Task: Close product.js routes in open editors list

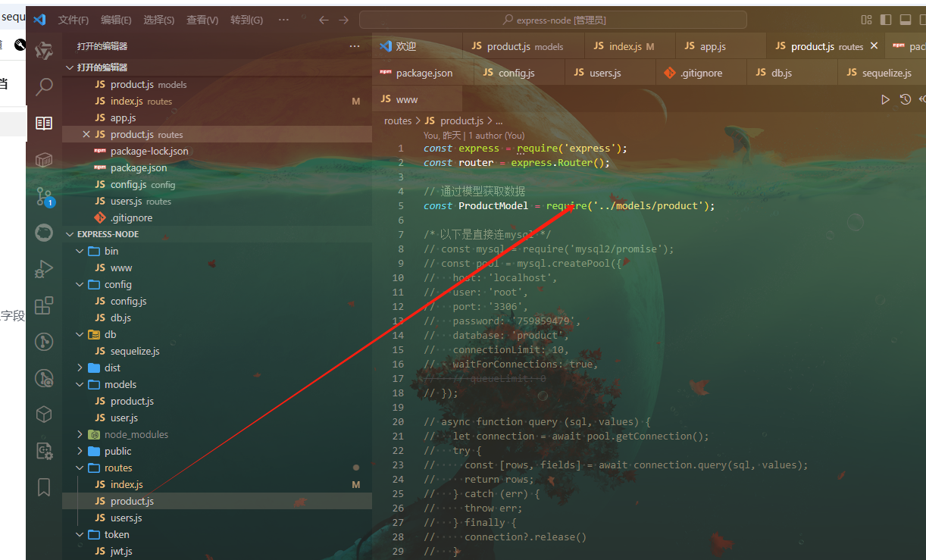Action: [x=86, y=134]
